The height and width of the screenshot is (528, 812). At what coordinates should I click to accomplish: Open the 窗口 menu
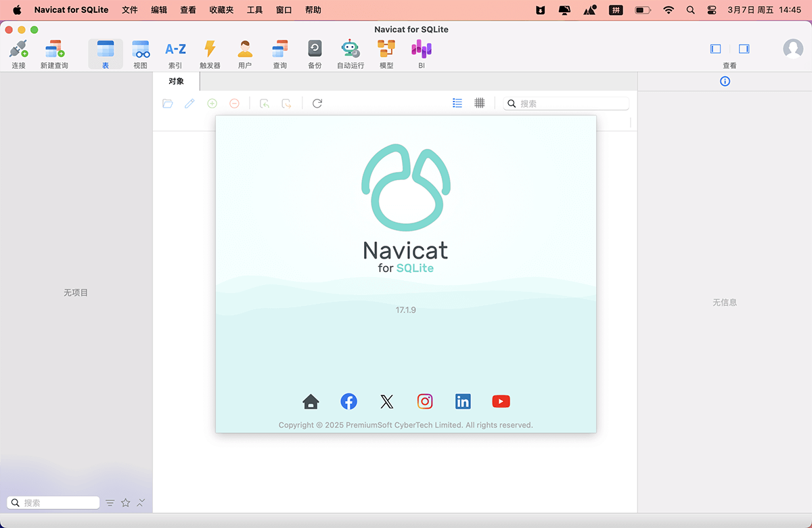[284, 10]
